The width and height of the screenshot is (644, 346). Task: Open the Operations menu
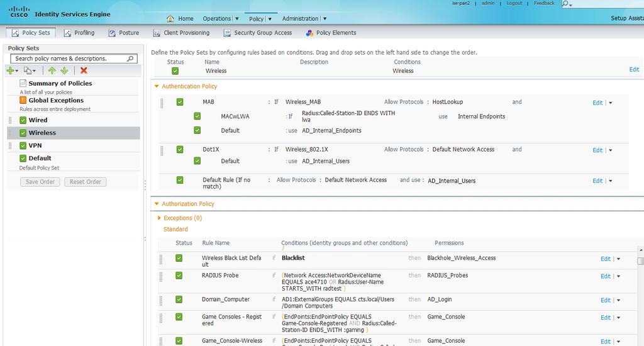coord(221,18)
